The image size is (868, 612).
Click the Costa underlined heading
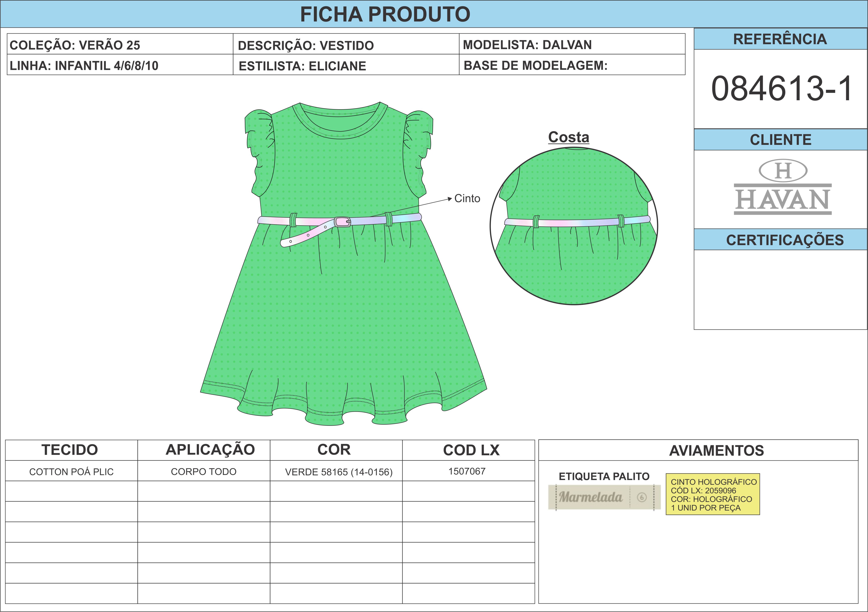[x=568, y=137]
